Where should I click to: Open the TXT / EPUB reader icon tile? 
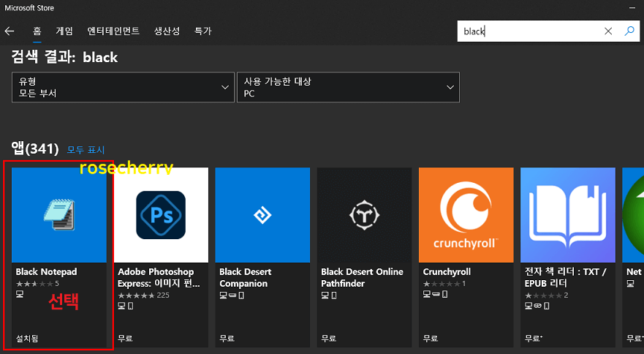567,214
